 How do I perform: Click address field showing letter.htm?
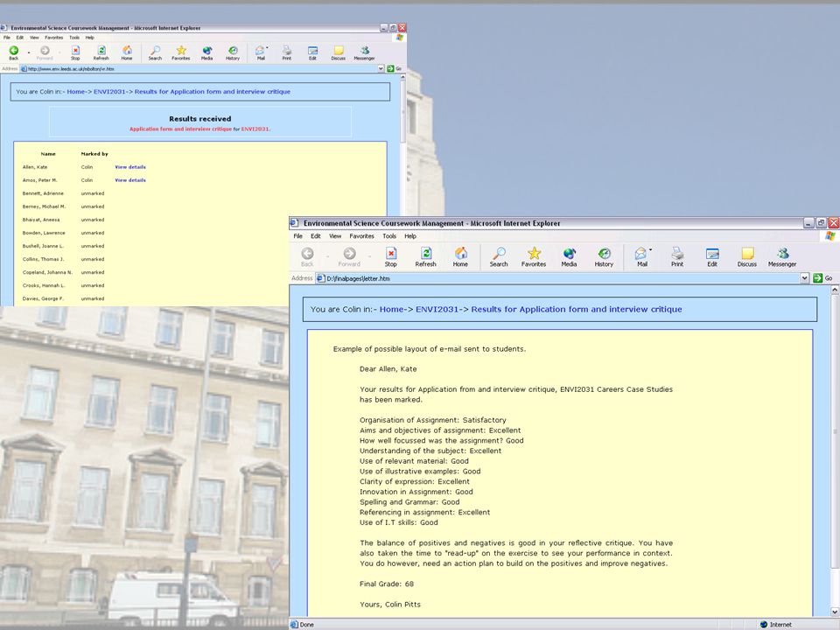point(563,278)
